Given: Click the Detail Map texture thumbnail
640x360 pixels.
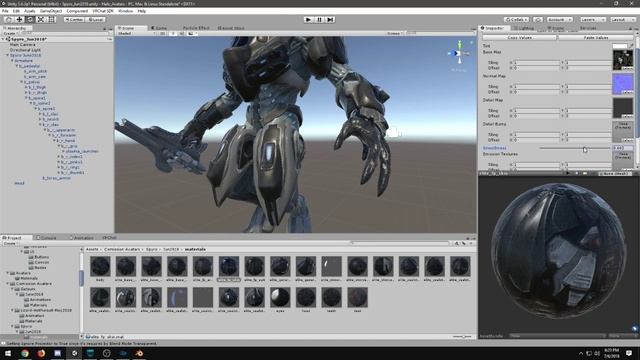Looking at the screenshot, I should [x=623, y=108].
